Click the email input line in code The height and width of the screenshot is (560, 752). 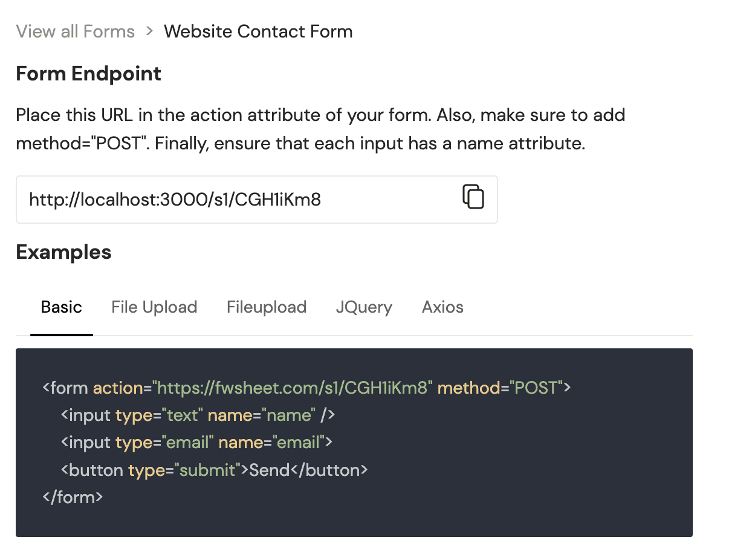[196, 443]
